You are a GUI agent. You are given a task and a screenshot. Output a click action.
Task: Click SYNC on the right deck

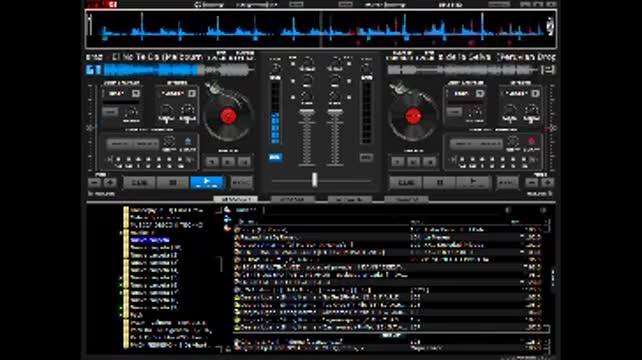coord(507,183)
